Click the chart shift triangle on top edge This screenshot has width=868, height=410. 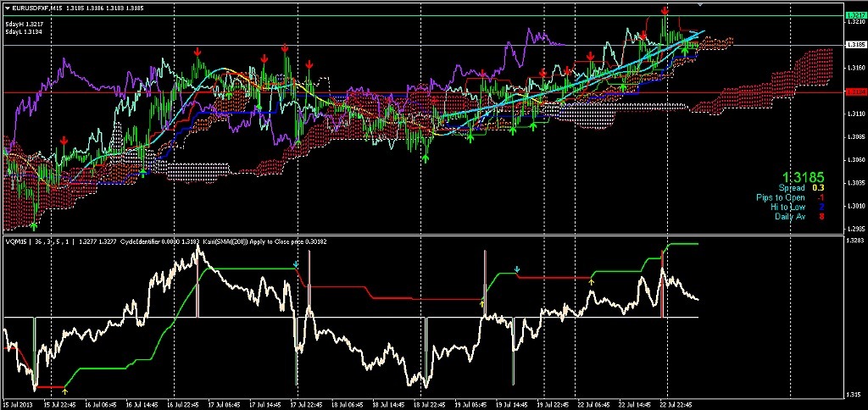pyautogui.click(x=700, y=3)
